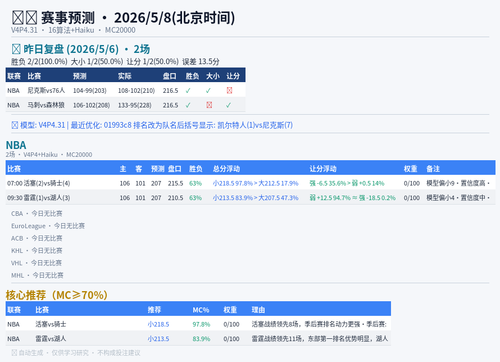This screenshot has width=500, height=362.
Task: Click the MHL · 今日无比赛 line
Action: click(x=37, y=275)
